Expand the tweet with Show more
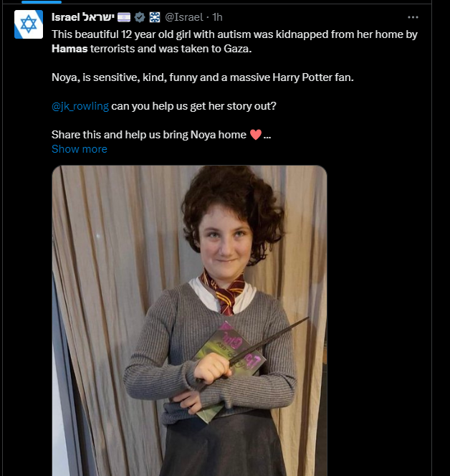This screenshot has width=450, height=476. 80,149
